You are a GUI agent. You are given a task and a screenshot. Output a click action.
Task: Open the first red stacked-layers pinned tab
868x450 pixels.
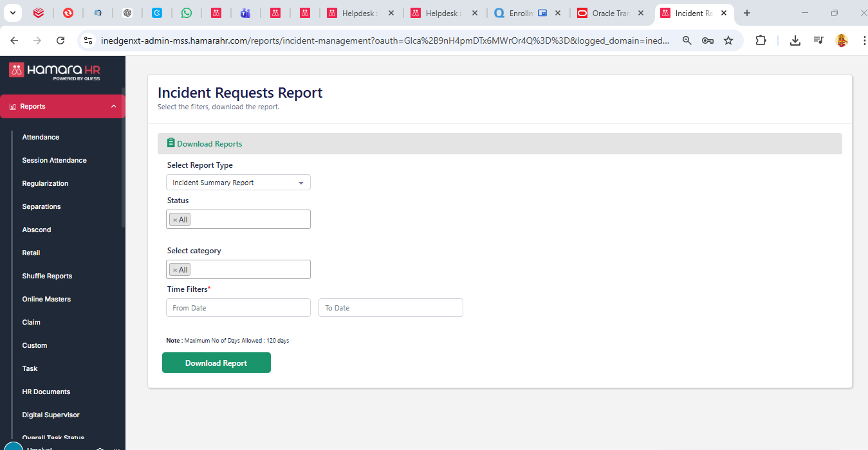pyautogui.click(x=39, y=13)
